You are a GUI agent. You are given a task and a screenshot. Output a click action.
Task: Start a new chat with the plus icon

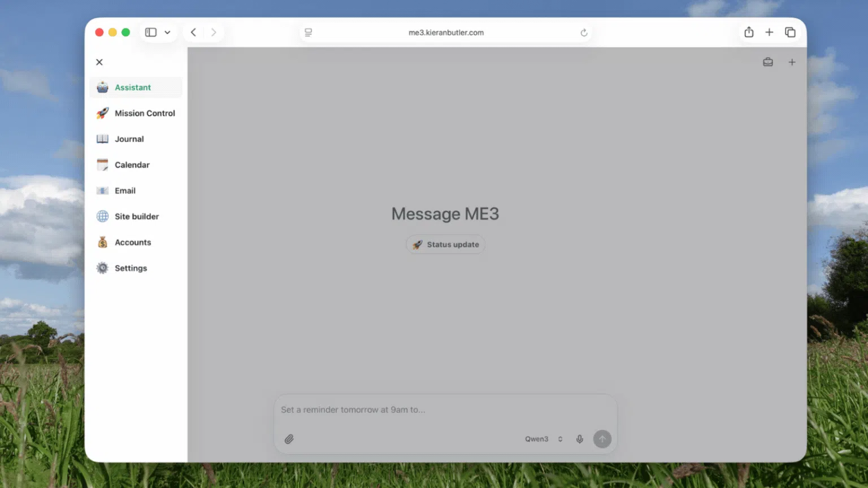pyautogui.click(x=792, y=62)
